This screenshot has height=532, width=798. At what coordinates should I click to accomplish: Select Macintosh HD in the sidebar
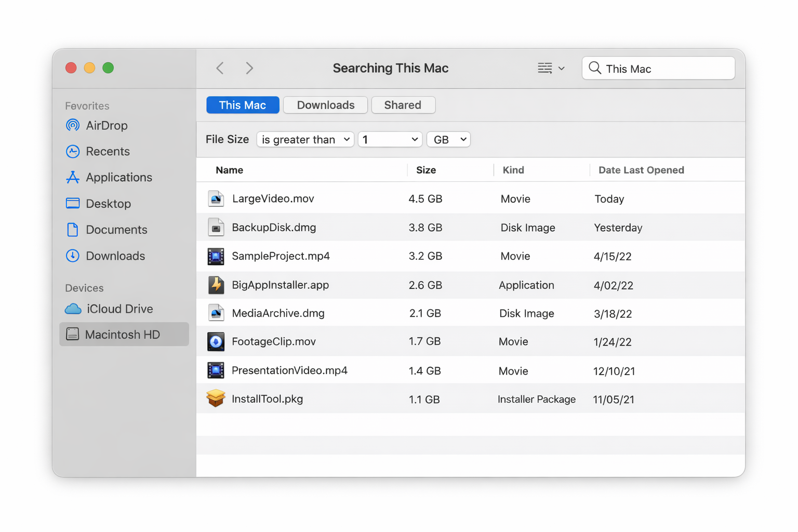pos(124,334)
